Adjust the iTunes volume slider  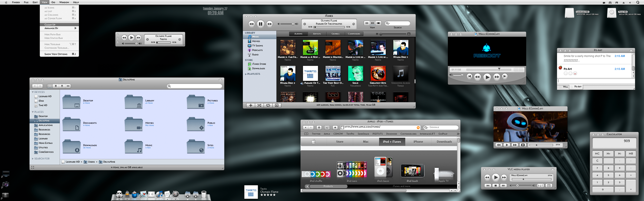[x=288, y=24]
